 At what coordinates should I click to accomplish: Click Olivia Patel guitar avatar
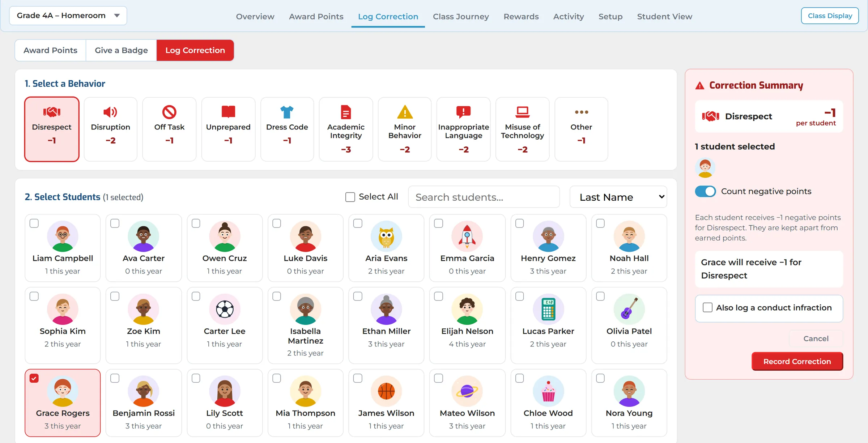(x=629, y=310)
